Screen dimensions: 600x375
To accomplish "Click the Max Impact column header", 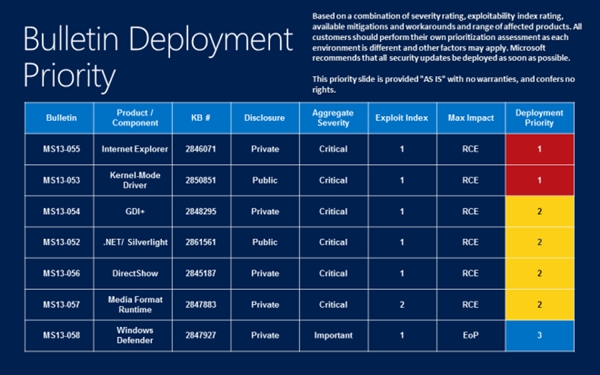I will [x=471, y=118].
